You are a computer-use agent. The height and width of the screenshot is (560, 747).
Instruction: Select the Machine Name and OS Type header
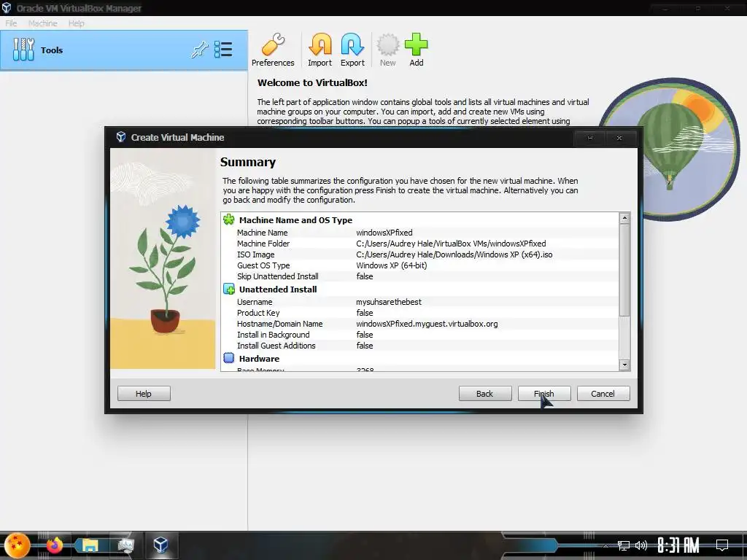click(295, 220)
